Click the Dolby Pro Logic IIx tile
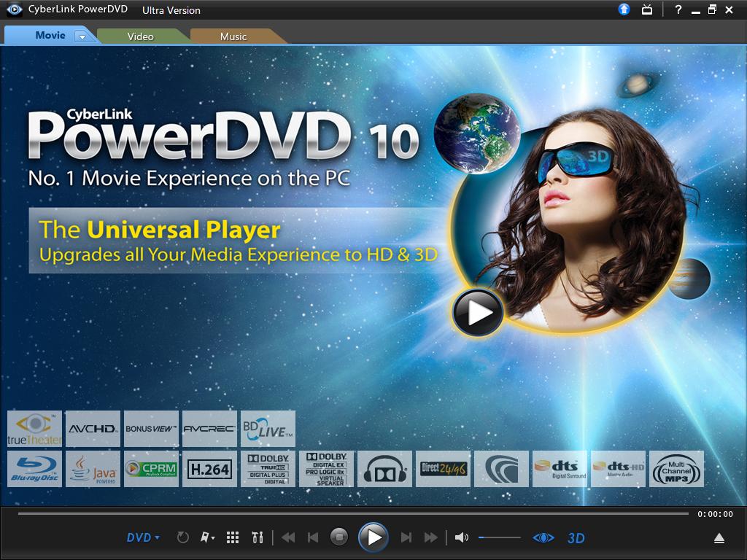747x560 pixels. tap(326, 469)
